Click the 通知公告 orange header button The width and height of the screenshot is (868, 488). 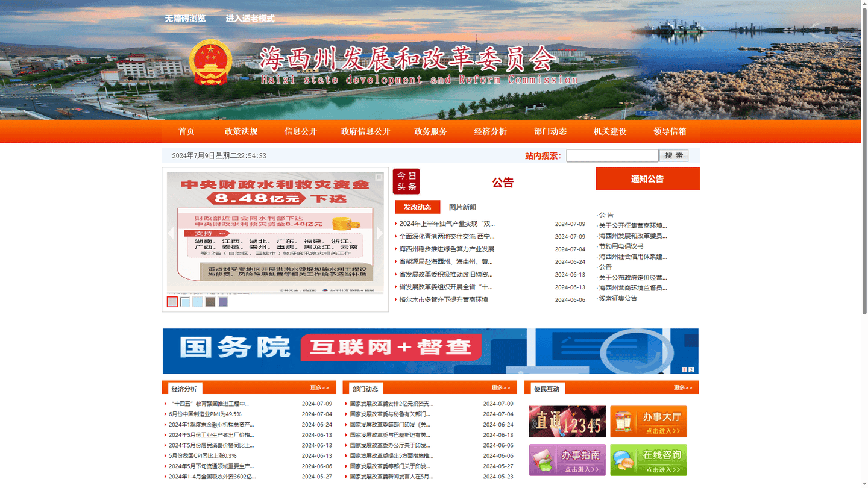pyautogui.click(x=648, y=179)
